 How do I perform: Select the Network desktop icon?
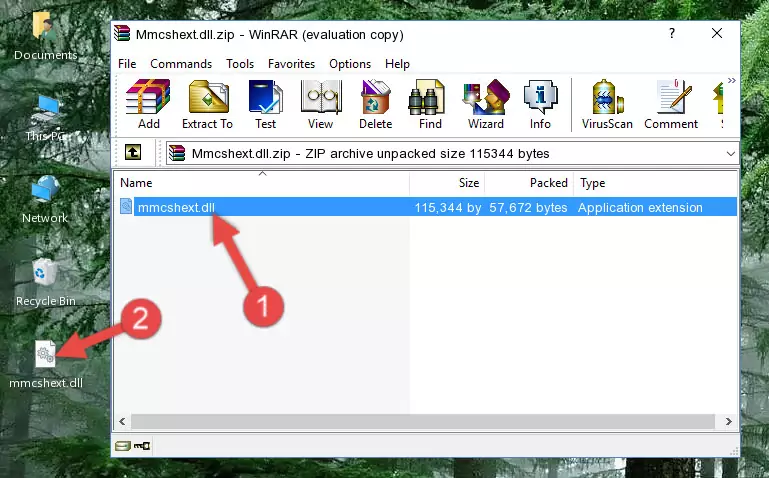point(45,200)
